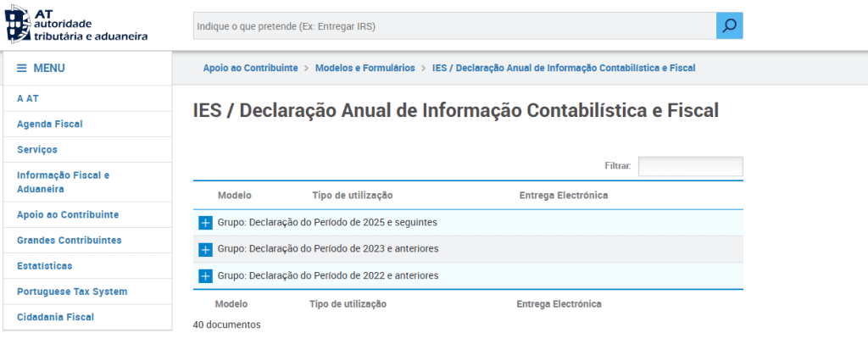
Task: Focus the Filtrar text box
Action: (x=690, y=167)
